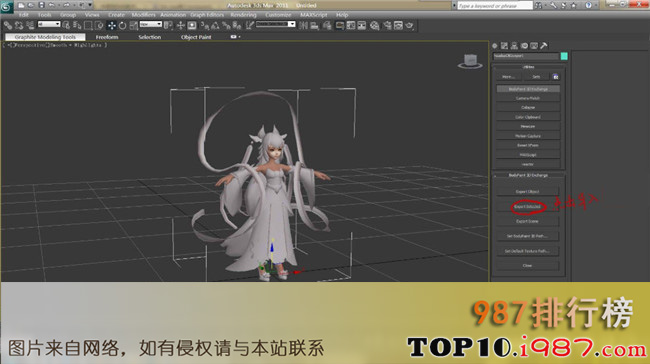Screen dimensions: 650x364
Task: Switch to the Hierarchy command panel
Action: coord(514,46)
